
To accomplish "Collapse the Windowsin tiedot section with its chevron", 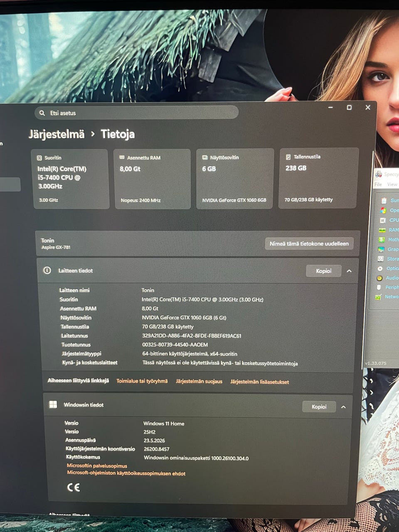I will pyautogui.click(x=343, y=407).
